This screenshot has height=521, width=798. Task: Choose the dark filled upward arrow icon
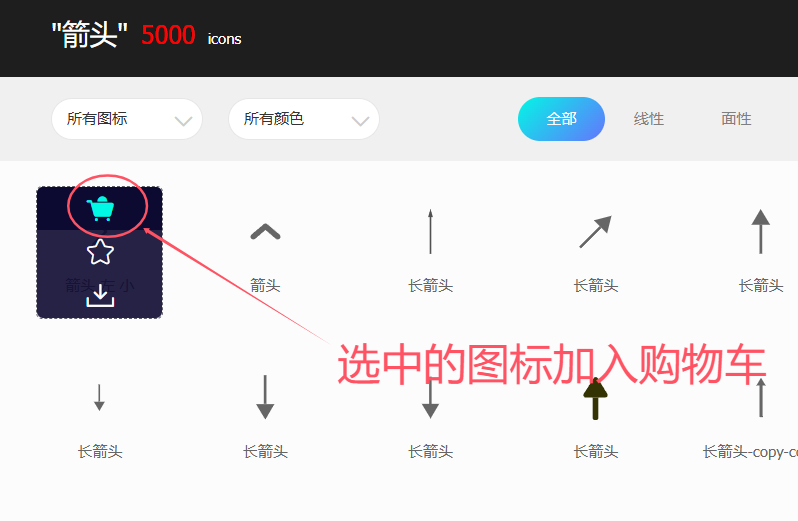coord(595,399)
